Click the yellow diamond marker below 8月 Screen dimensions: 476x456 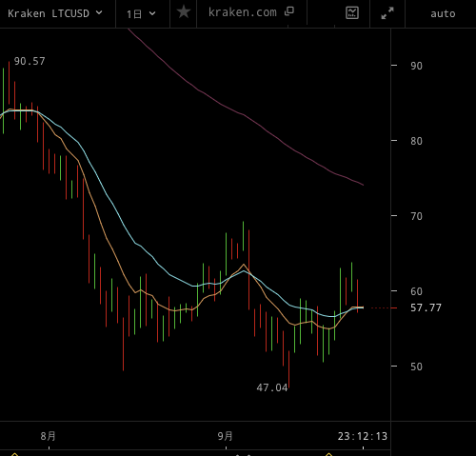(14, 454)
